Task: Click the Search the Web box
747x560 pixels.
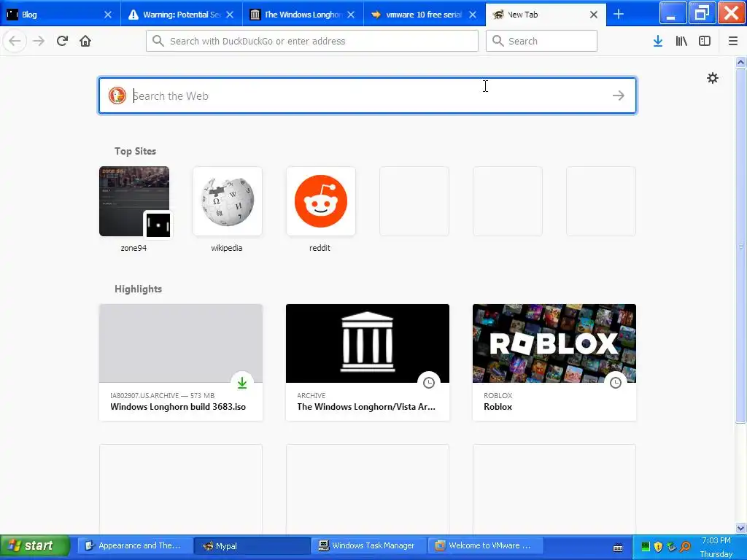Action: click(368, 96)
